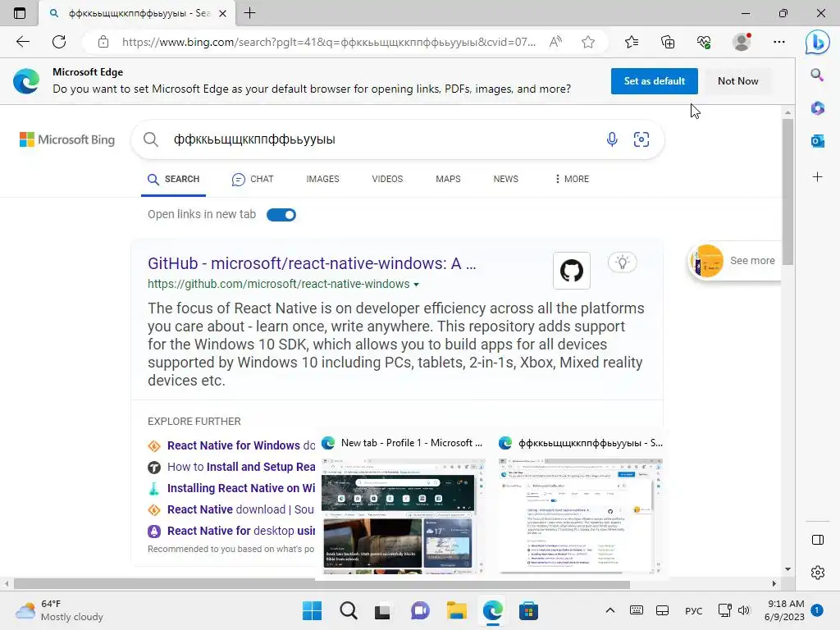Image resolution: width=840 pixels, height=630 pixels.
Task: Click the browser back arrow
Action: 22,42
